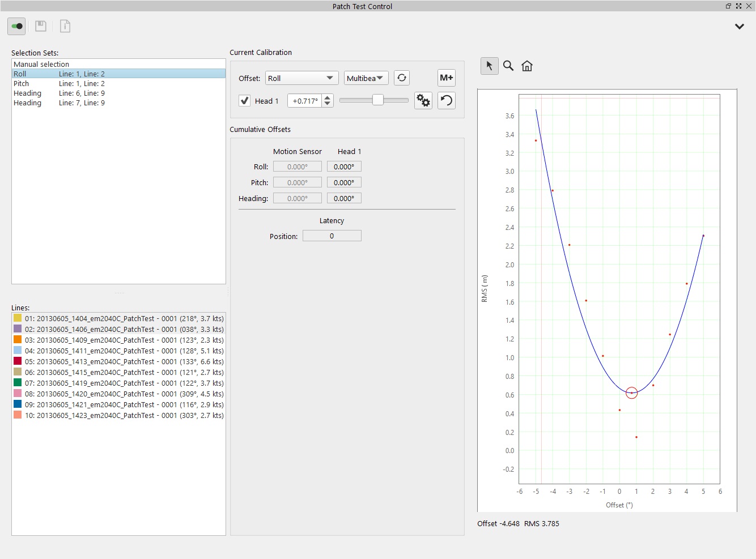Toggle Head 1 calibration on
The width and height of the screenshot is (756, 559).
coord(244,100)
